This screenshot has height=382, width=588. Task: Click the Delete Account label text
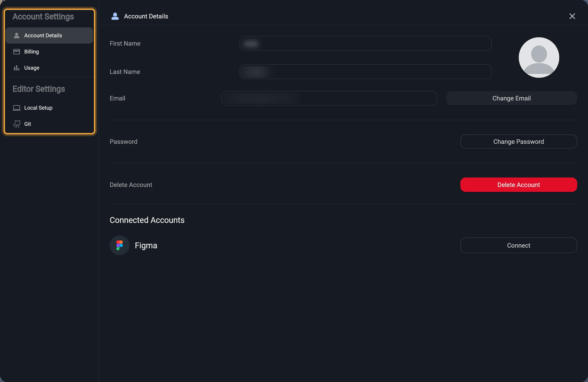pos(131,185)
